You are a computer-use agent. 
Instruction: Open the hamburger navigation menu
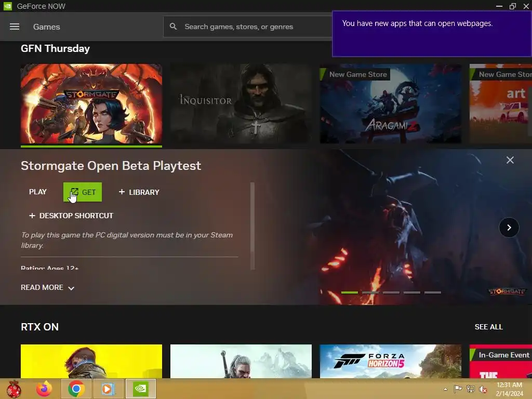14,26
